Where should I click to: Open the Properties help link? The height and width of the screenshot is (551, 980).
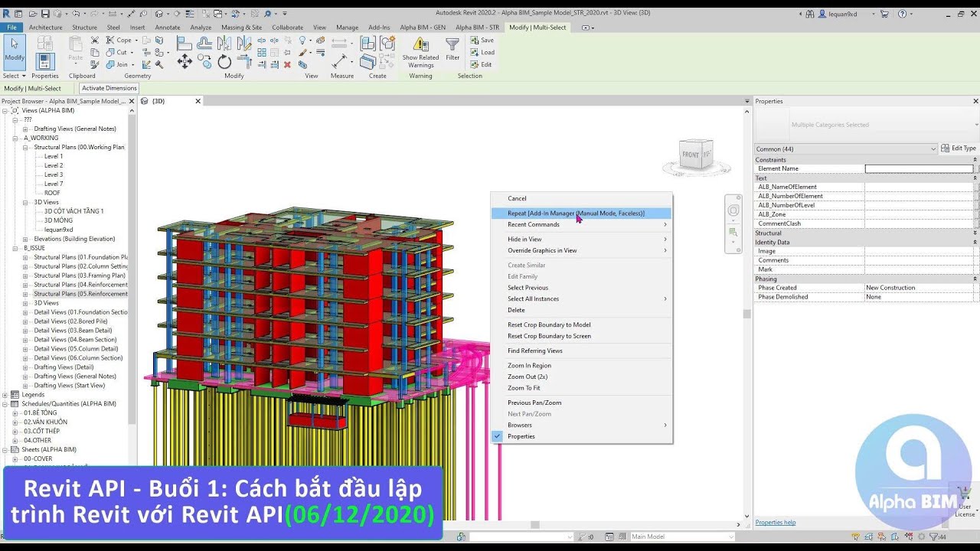[x=775, y=523]
